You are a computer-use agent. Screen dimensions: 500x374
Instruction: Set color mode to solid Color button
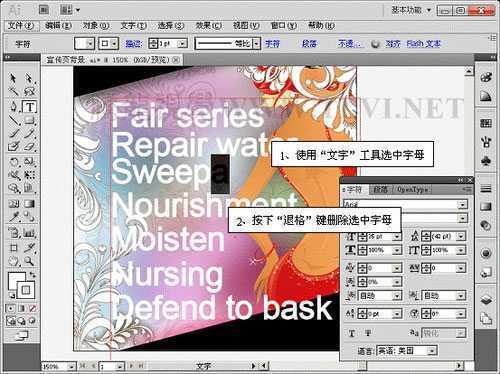[x=11, y=308]
